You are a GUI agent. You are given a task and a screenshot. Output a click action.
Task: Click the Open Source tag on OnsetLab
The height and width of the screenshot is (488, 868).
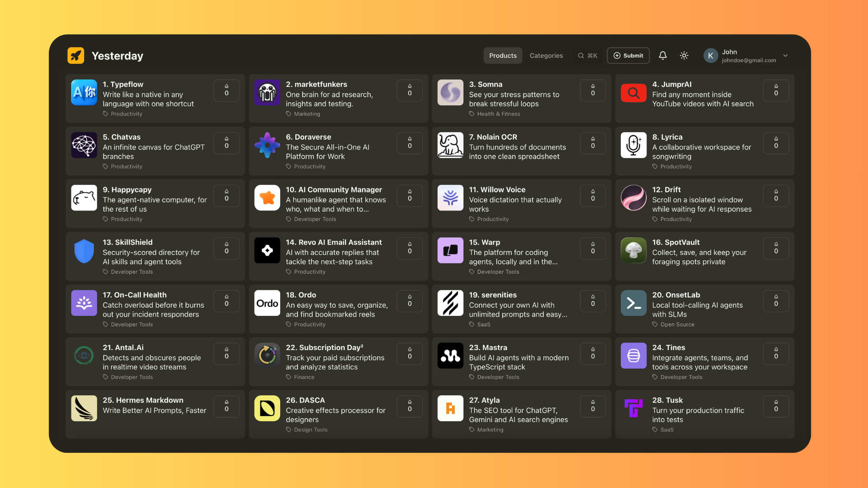(x=677, y=324)
